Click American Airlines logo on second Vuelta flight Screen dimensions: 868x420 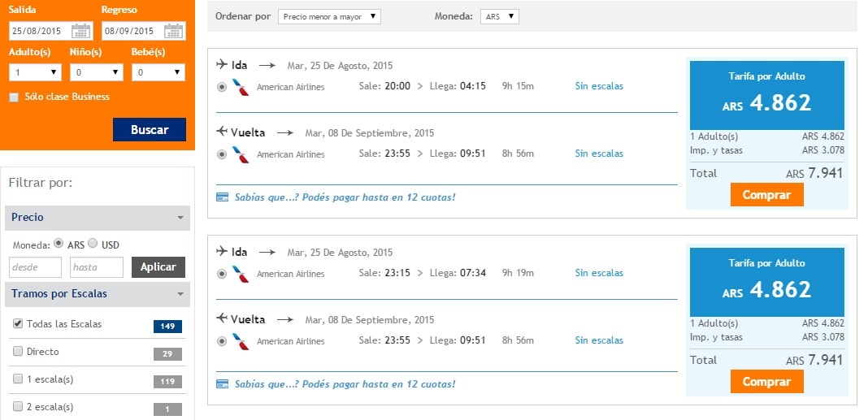tap(241, 341)
